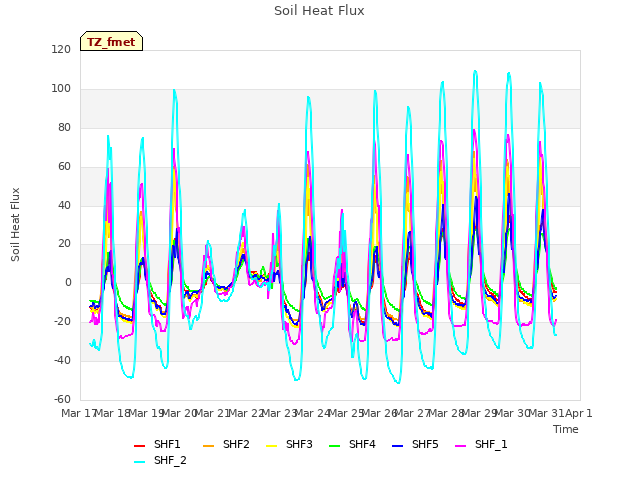Viewport: 640px width, 480px height.
Task: Toggle SHF1 series in the legend
Action: 157,444
